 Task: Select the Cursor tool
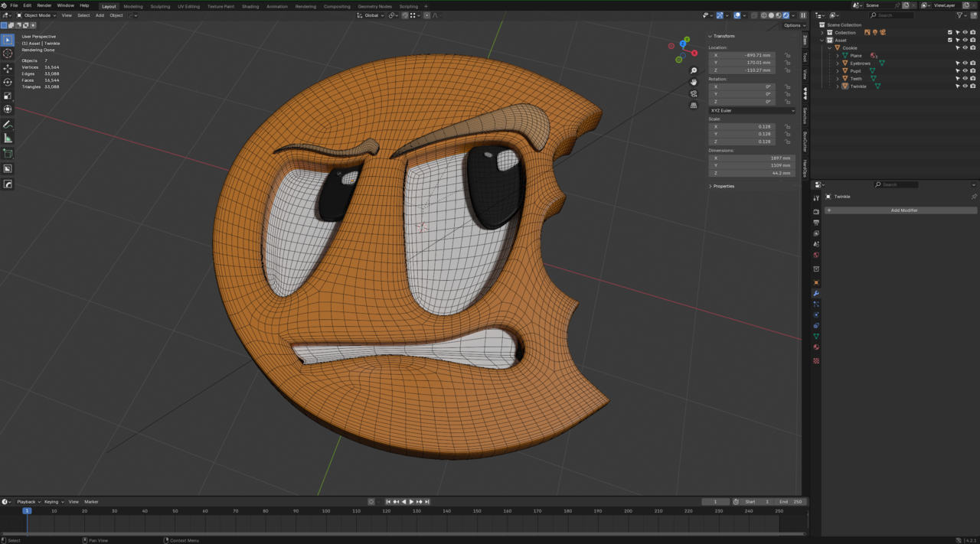tap(8, 51)
